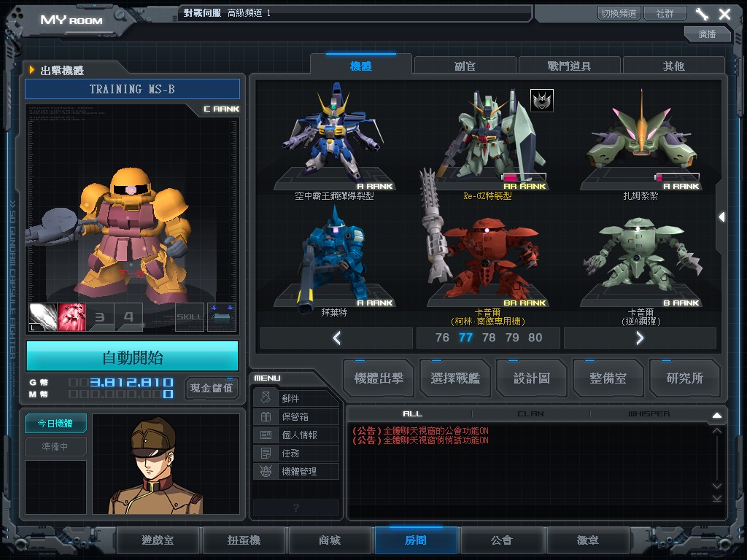Open the 公會 guild nav tab
Viewport: 747px width, 560px height.
coord(502,540)
